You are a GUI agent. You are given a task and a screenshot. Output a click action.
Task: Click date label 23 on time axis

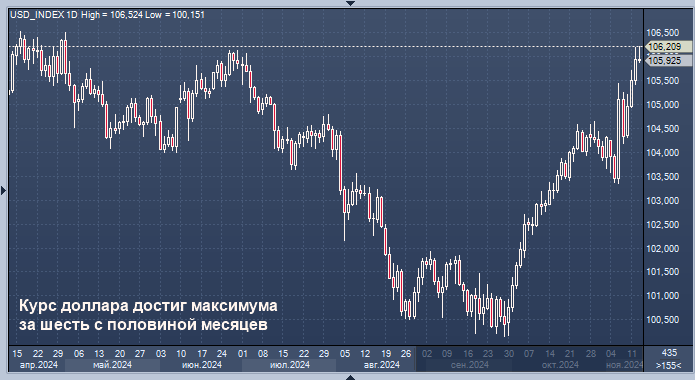pyautogui.click(x=488, y=353)
